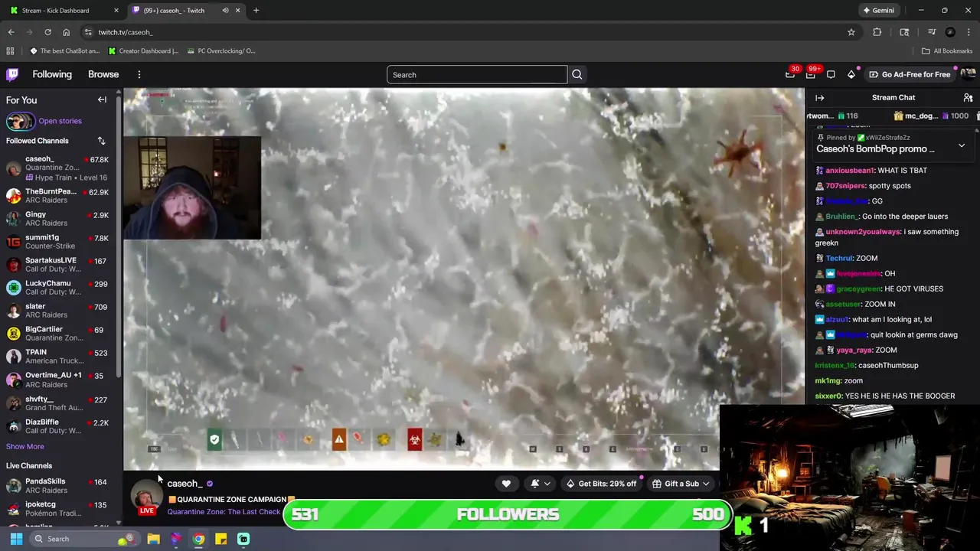This screenshot has height=551, width=980.
Task: Collapse the For You sidebar
Action: [102, 99]
